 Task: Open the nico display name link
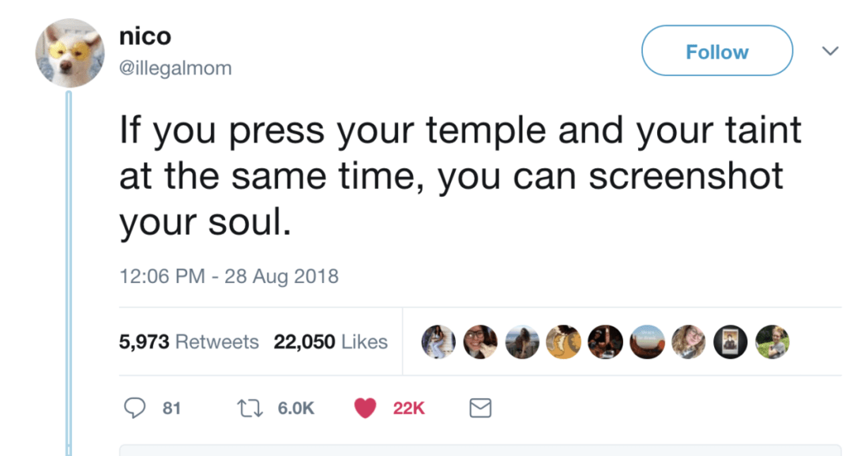point(145,36)
